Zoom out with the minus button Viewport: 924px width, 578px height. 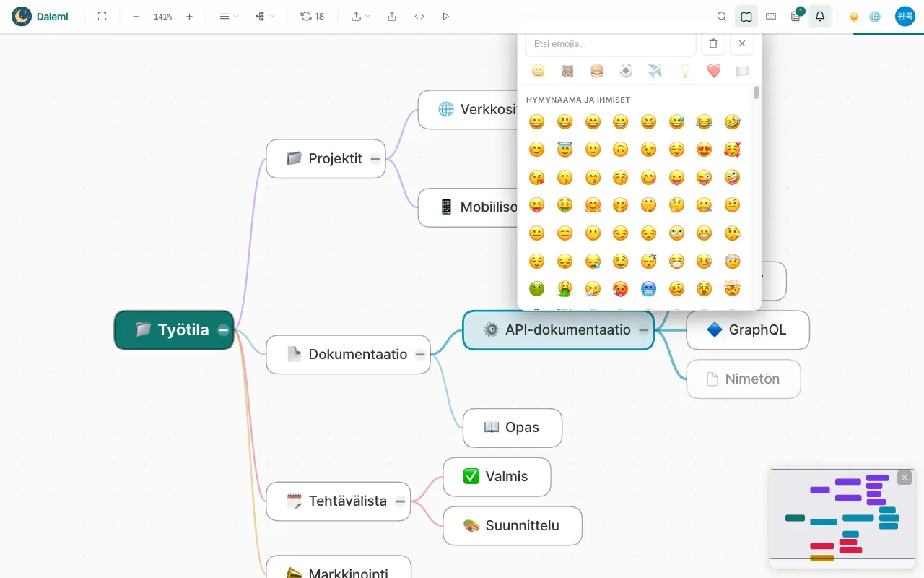[136, 16]
